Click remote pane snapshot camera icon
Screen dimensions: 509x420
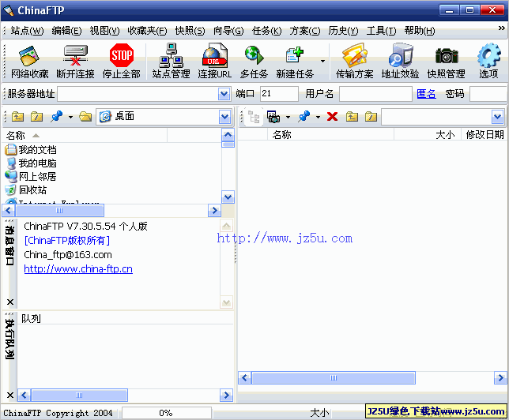tap(273, 117)
